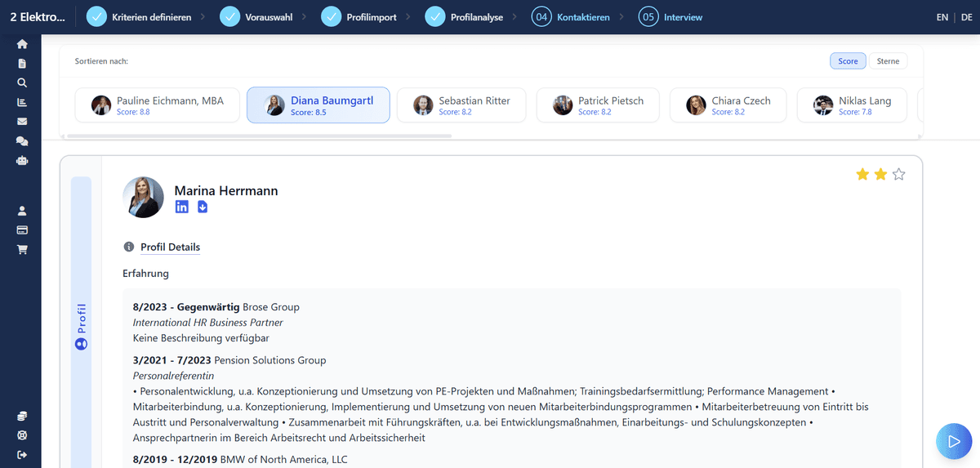The width and height of the screenshot is (980, 468).
Task: Select candidate Patrick Pietsch
Action: click(x=599, y=105)
